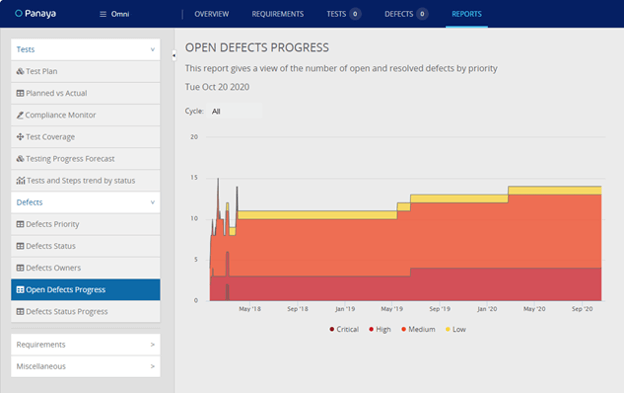Click the Planned vs Actual table icon
This screenshot has width=624, height=393.
[20, 93]
